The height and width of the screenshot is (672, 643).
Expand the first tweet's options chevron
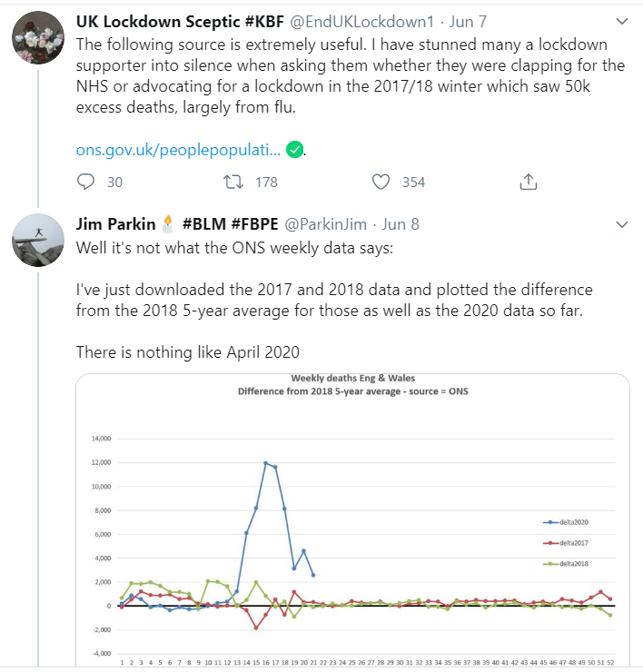click(x=621, y=20)
